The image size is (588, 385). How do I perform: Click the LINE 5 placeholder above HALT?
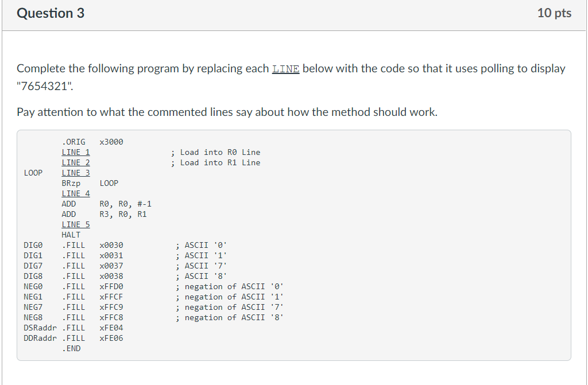point(76,224)
